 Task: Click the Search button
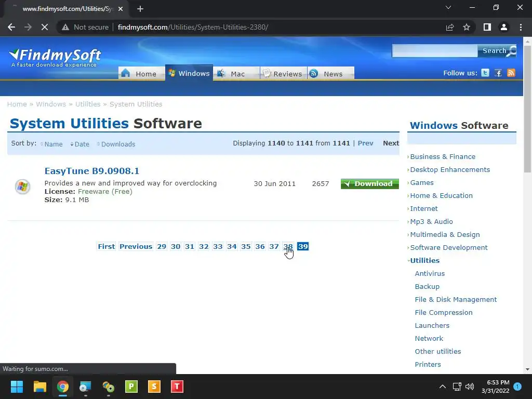(497, 51)
